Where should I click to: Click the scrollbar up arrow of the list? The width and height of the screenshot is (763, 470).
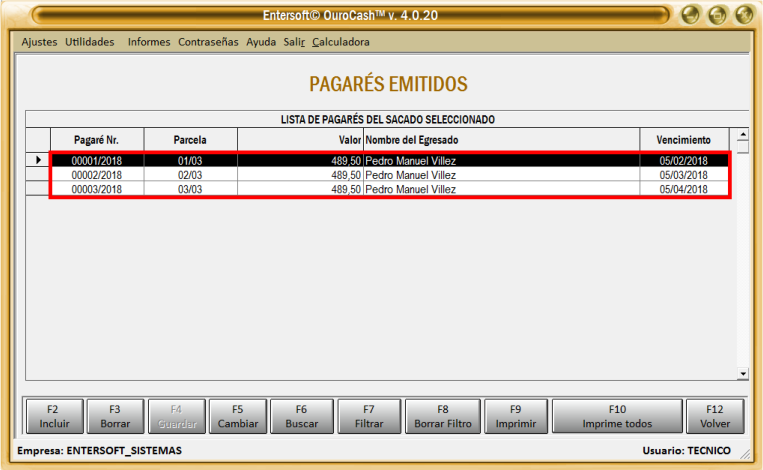[743, 134]
